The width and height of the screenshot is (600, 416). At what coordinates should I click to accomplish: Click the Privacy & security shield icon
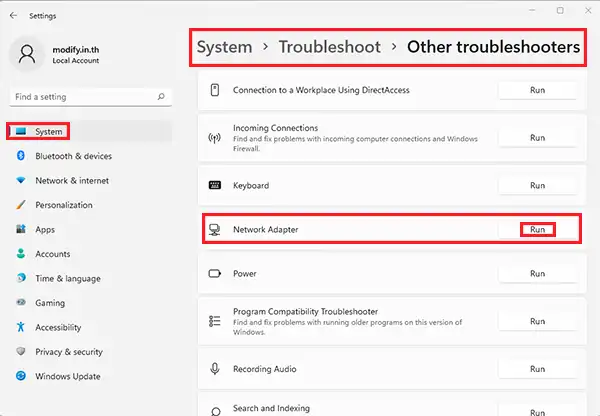point(21,351)
